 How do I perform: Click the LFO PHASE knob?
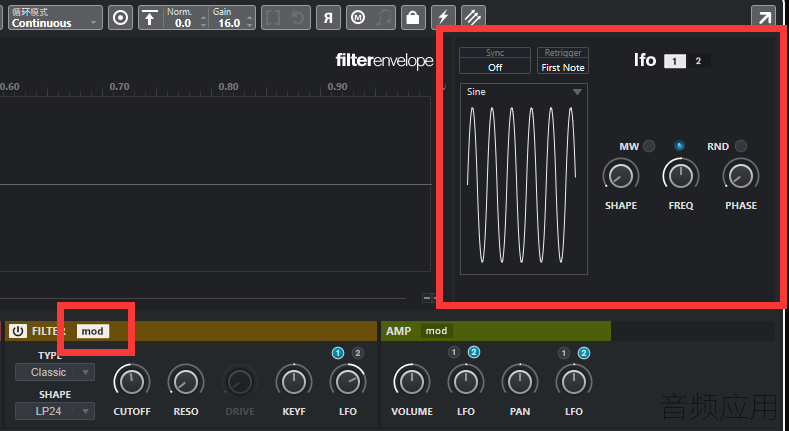(x=741, y=177)
